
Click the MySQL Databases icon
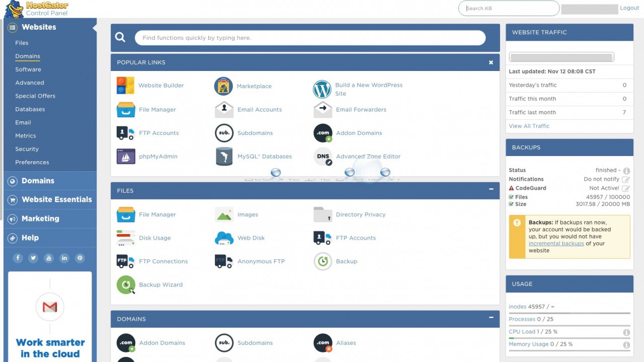tap(224, 157)
